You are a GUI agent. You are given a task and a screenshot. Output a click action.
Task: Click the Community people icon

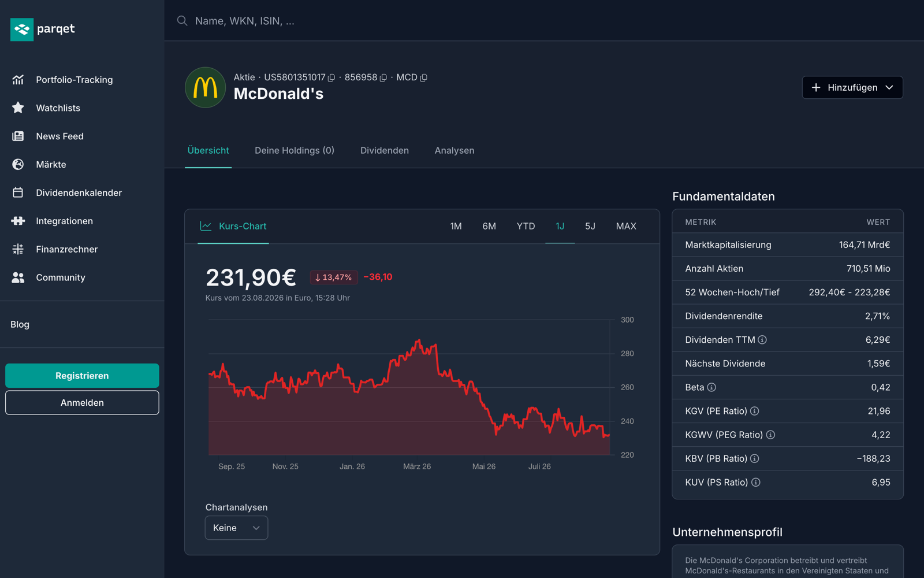click(18, 277)
